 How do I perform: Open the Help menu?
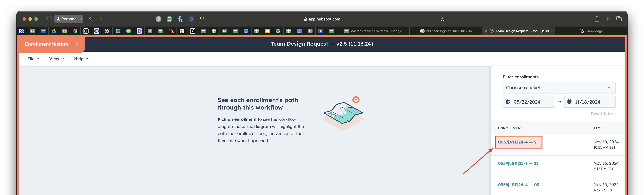pyautogui.click(x=81, y=59)
